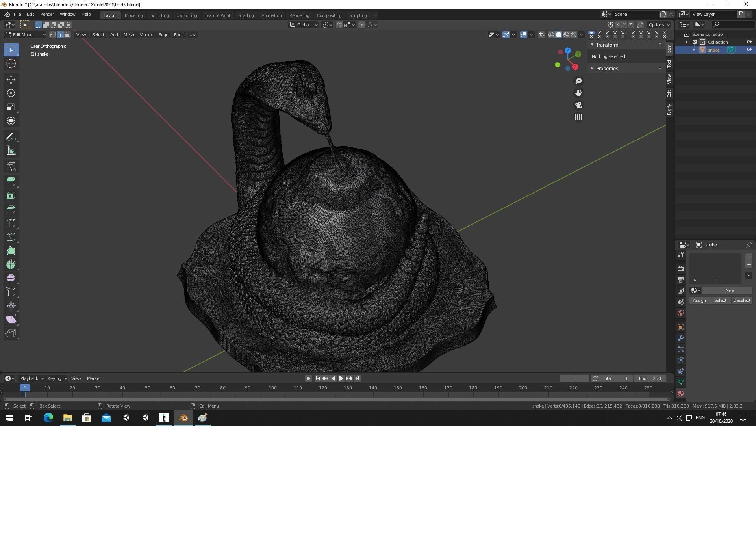Enable vertex select mode
Image resolution: width=756 pixels, height=536 pixels.
click(x=53, y=35)
